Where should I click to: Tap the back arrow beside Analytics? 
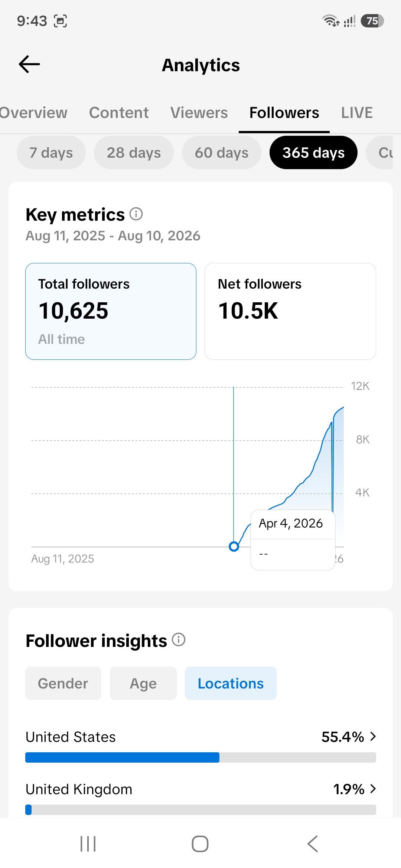(x=29, y=64)
